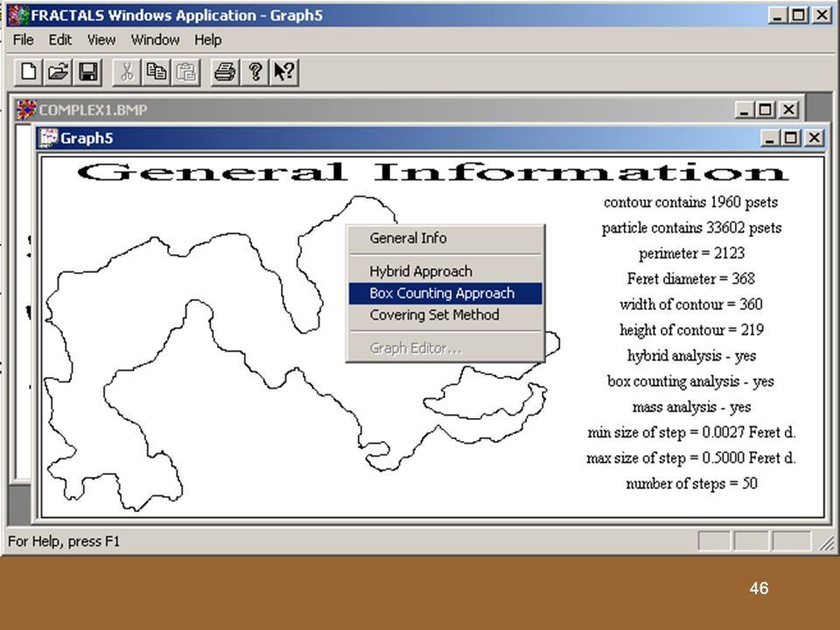Viewport: 840px width, 630px height.
Task: Minimize the COMPLEX1.BMP window
Action: click(x=744, y=110)
